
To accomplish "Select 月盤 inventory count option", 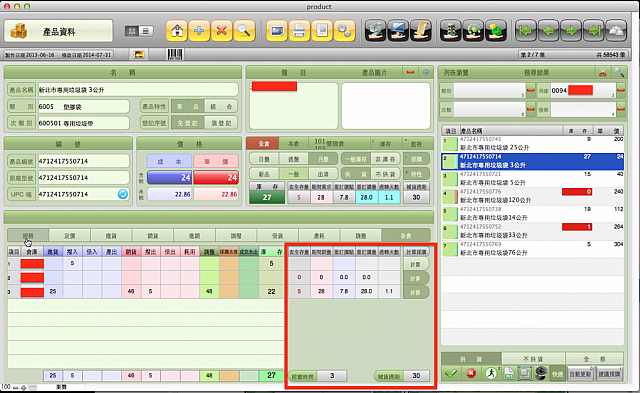I will coord(323,159).
